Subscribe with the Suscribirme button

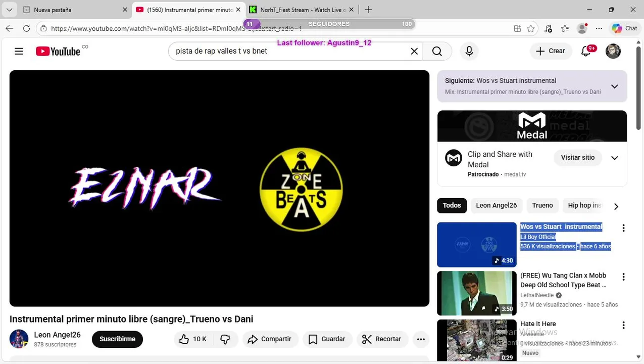[x=117, y=339]
